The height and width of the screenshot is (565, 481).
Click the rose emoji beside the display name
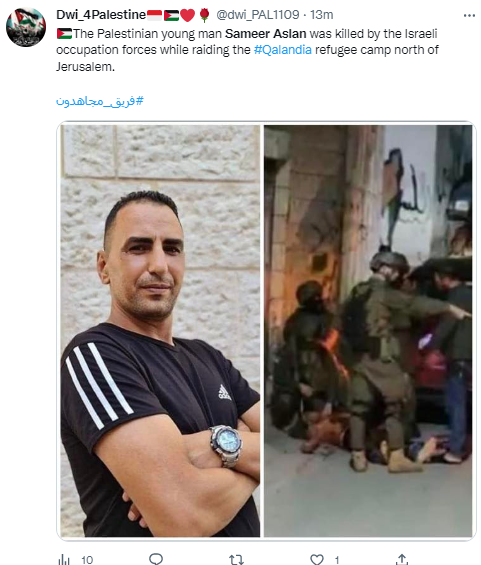[x=204, y=15]
